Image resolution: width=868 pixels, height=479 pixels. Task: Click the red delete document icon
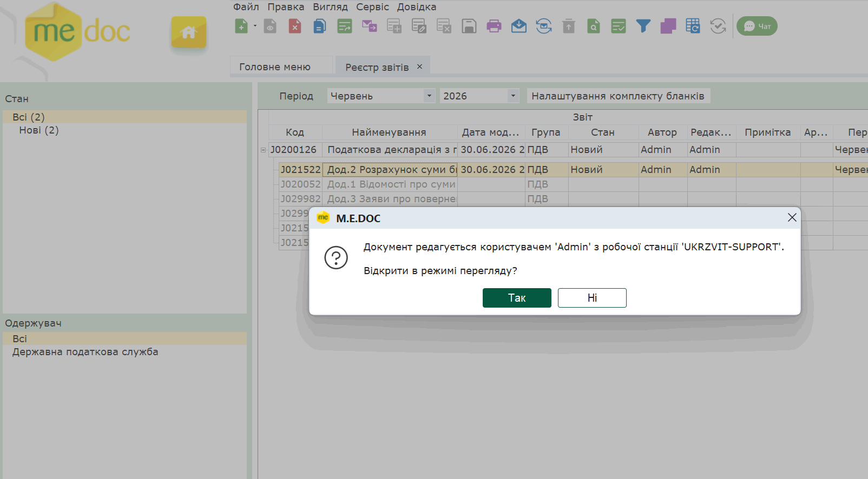[x=295, y=26]
